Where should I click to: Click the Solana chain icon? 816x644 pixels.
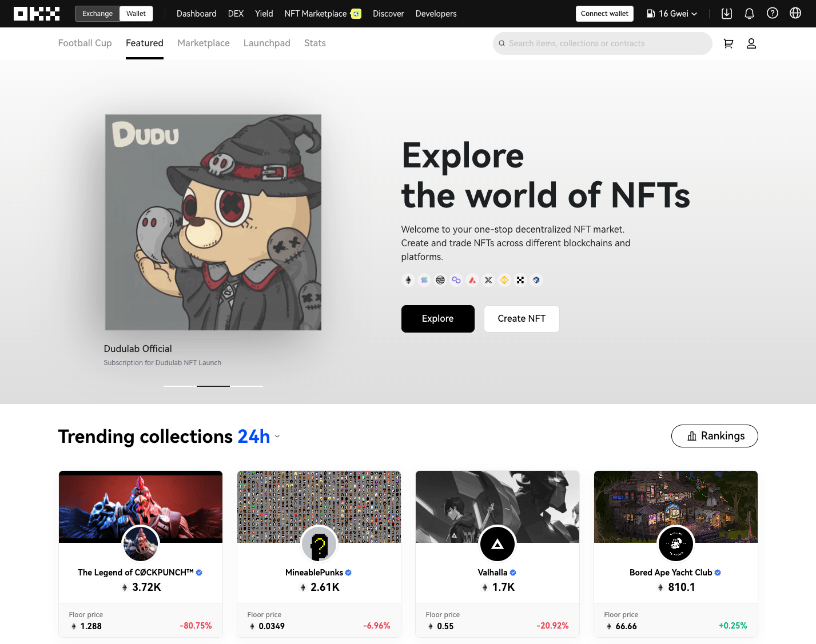click(x=424, y=280)
